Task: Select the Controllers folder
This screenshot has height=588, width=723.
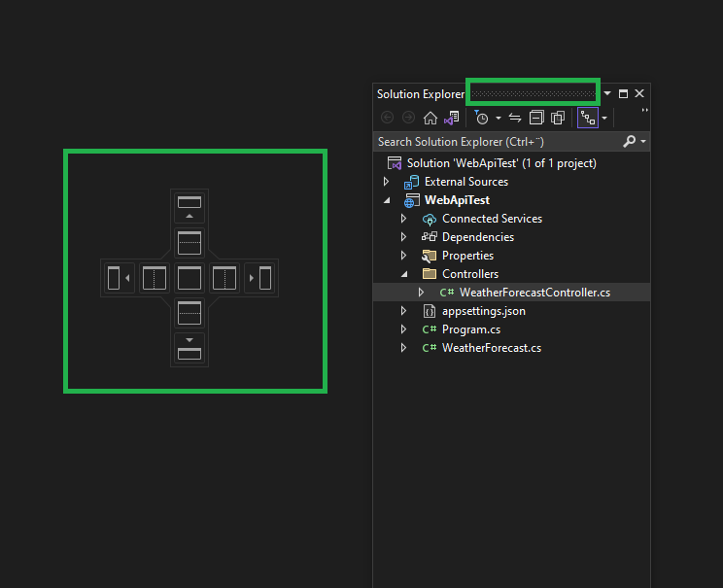Action: pos(470,274)
